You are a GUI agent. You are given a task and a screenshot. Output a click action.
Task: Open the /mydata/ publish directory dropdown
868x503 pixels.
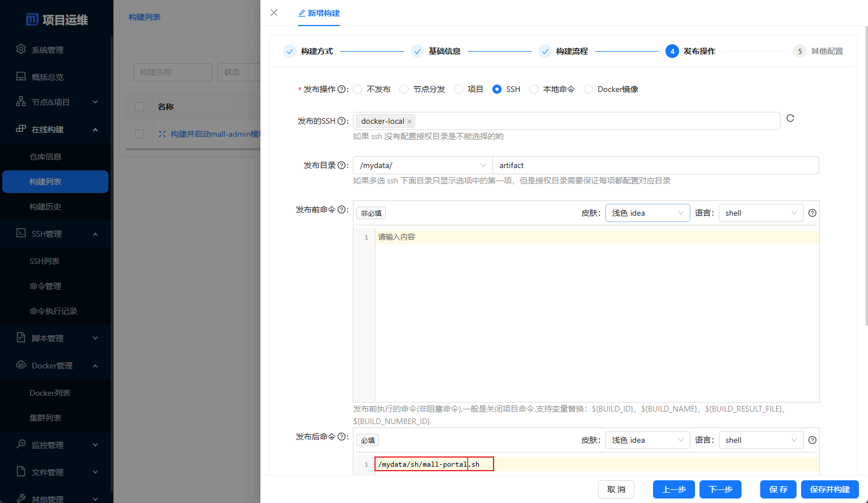pyautogui.click(x=423, y=165)
